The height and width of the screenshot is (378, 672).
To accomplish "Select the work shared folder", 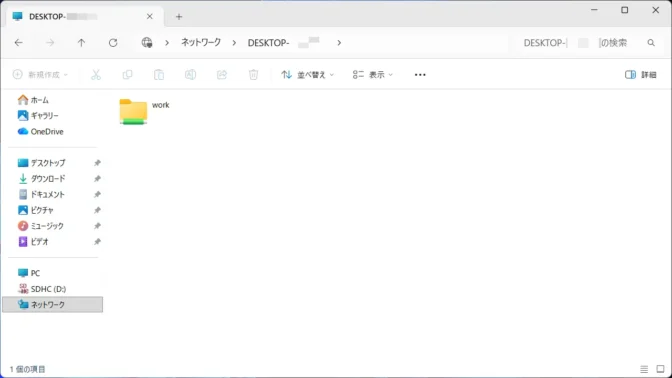I will [x=144, y=111].
